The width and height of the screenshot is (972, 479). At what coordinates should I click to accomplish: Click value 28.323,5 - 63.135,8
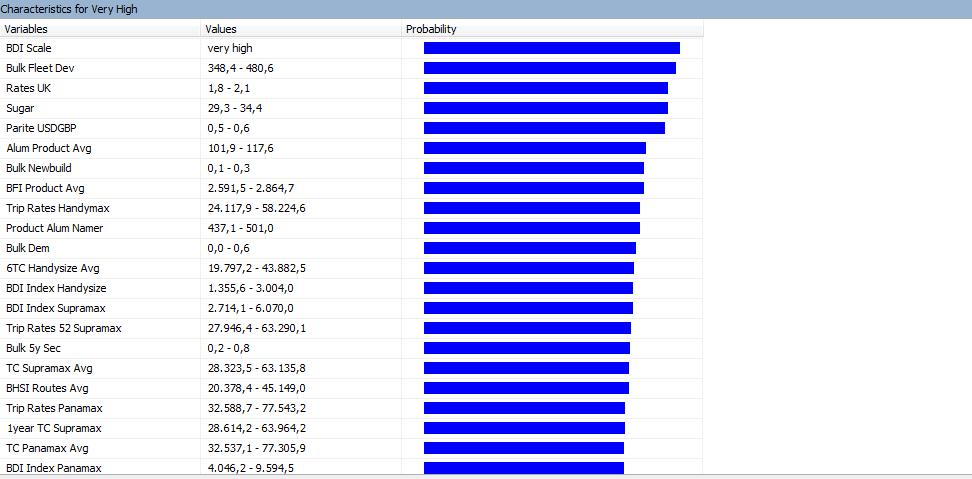tap(256, 368)
